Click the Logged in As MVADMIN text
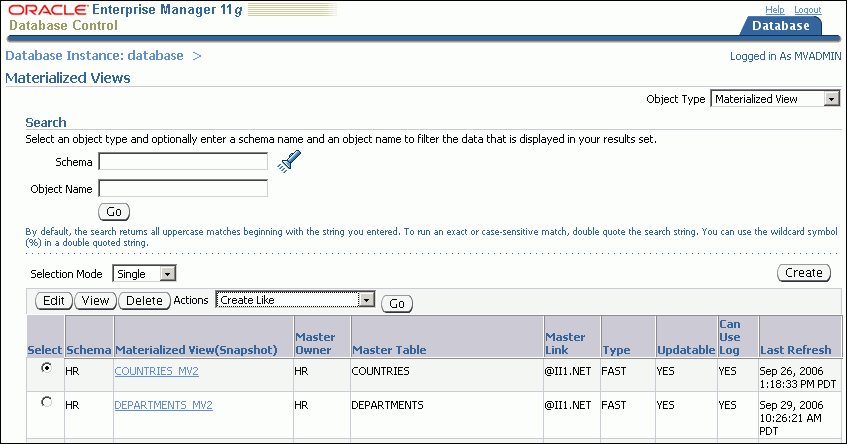Screen dimensions: 847x444 785,56
